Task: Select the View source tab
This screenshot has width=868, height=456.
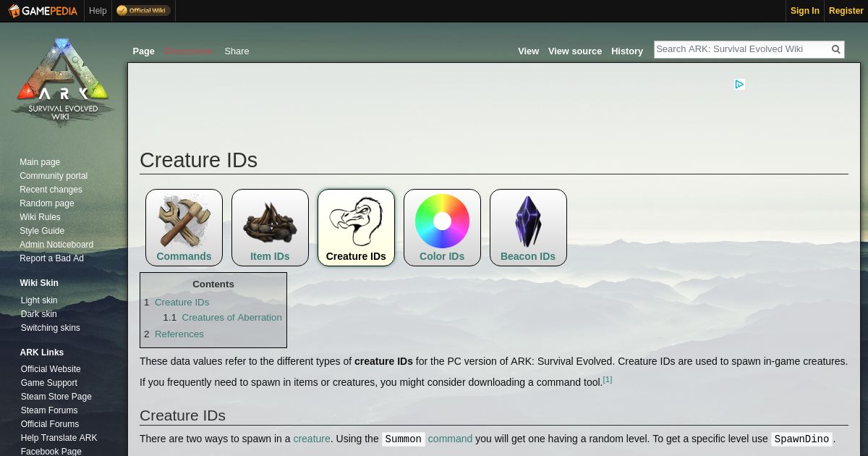Action: click(x=575, y=51)
